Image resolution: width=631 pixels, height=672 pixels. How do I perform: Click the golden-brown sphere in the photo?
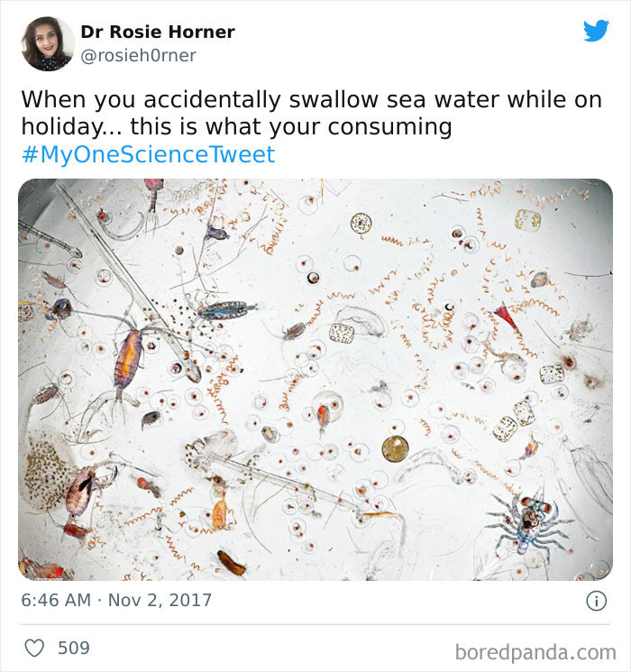pyautogui.click(x=395, y=448)
